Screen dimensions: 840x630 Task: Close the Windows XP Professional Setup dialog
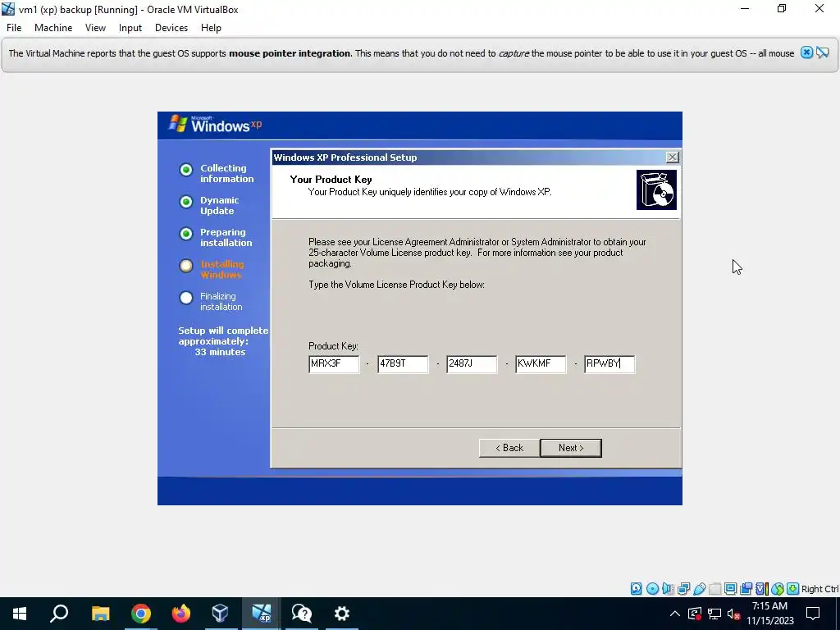coord(673,157)
